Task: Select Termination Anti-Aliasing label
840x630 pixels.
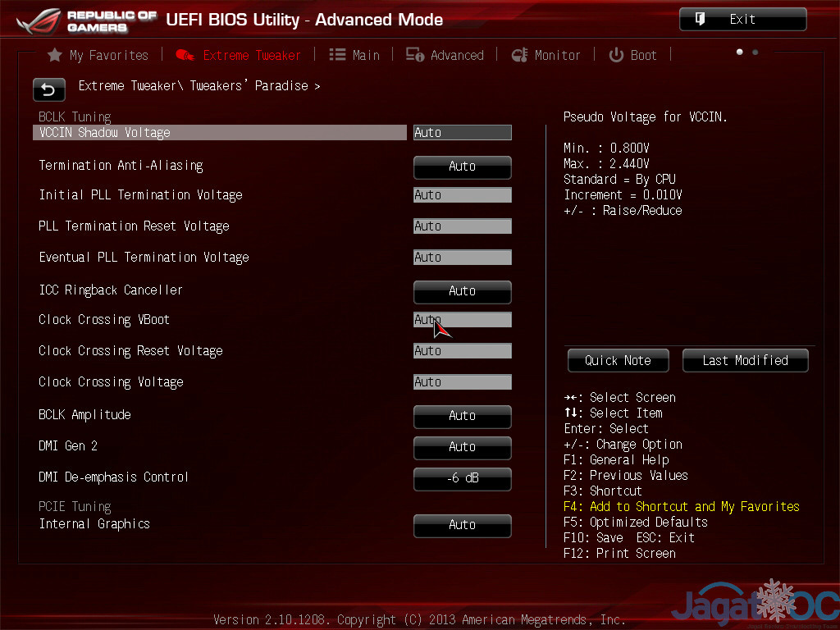Action: (121, 166)
